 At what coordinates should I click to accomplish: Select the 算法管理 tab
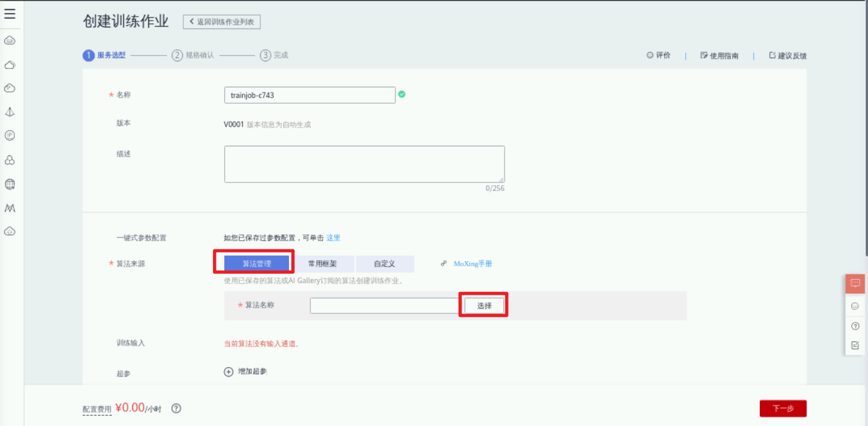point(257,263)
